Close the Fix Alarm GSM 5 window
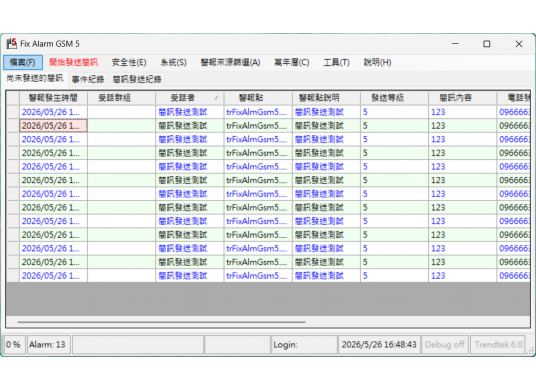This screenshot has width=536, height=390. click(519, 44)
